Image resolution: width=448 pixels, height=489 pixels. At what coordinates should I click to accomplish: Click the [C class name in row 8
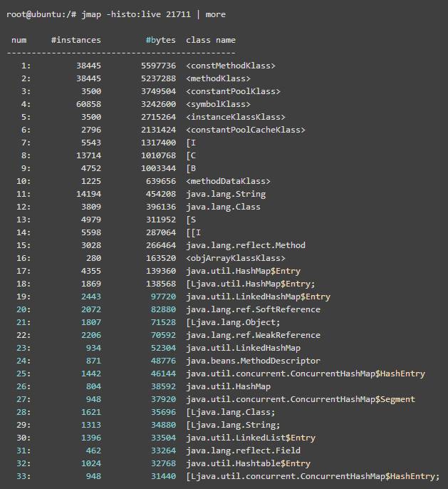[191, 155]
